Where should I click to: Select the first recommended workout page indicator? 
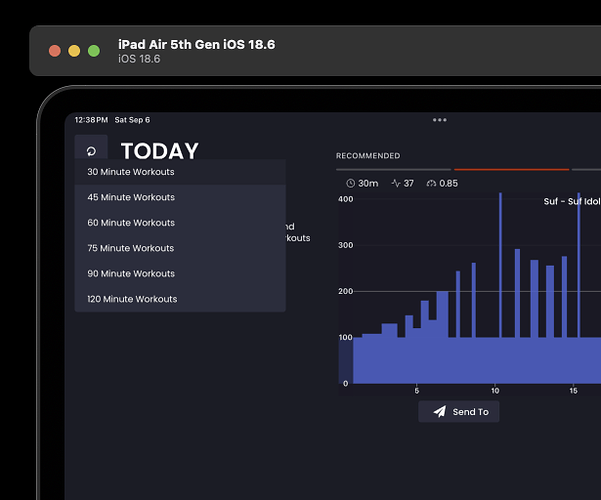click(x=394, y=169)
